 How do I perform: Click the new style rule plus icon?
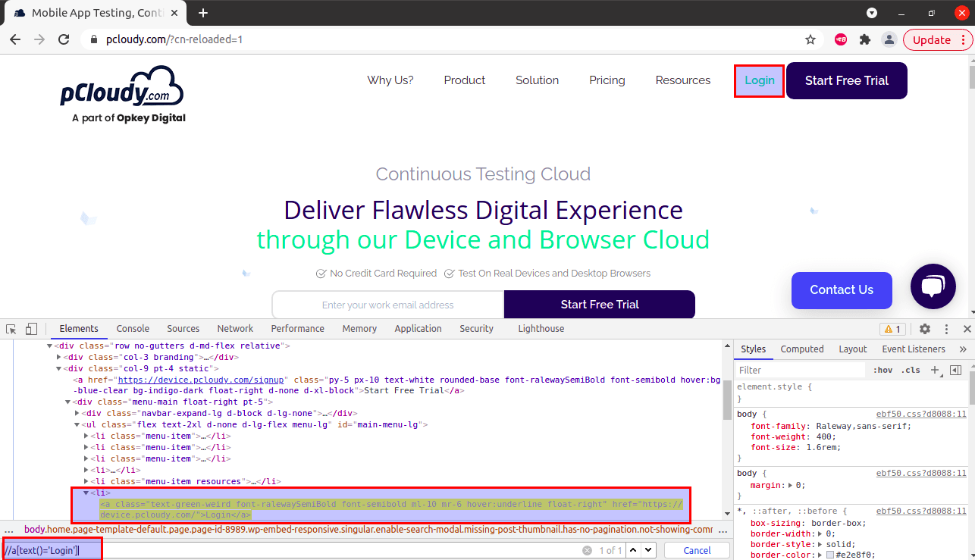coord(935,370)
